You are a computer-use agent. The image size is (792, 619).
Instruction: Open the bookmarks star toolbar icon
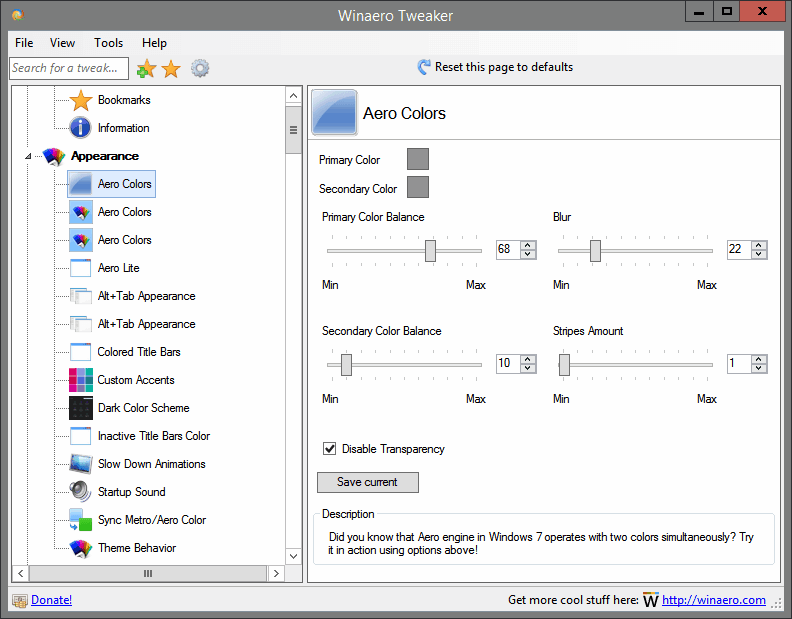(171, 69)
